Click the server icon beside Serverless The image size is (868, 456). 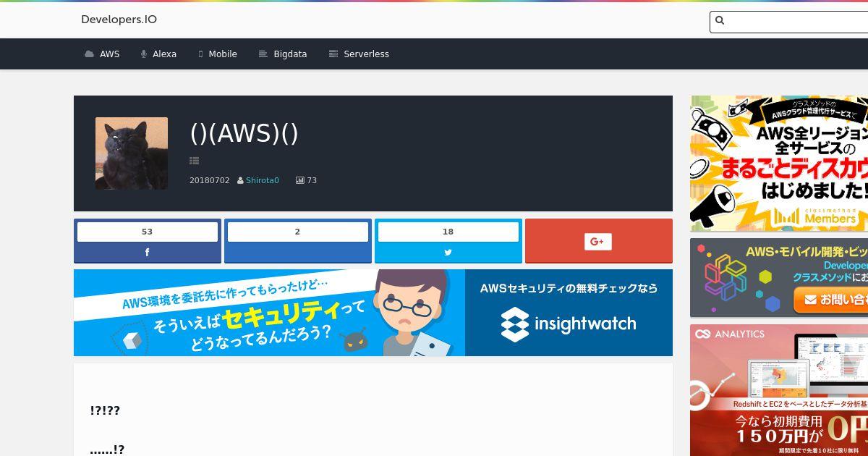tap(333, 54)
